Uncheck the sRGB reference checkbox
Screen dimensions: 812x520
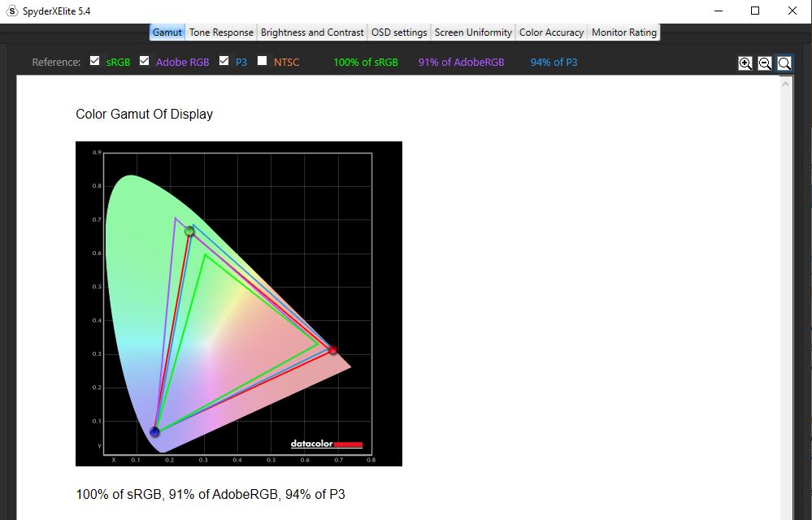95,61
